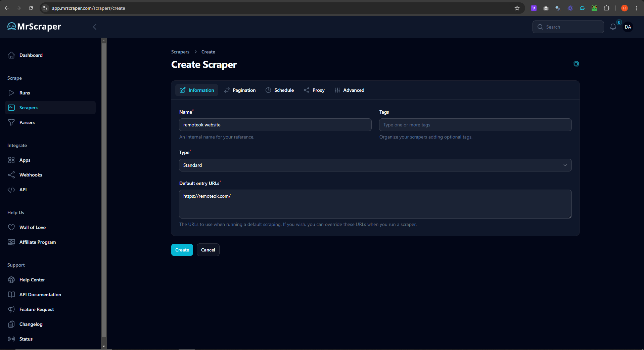Open Runs in the sidebar
The image size is (644, 350).
(x=50, y=93)
